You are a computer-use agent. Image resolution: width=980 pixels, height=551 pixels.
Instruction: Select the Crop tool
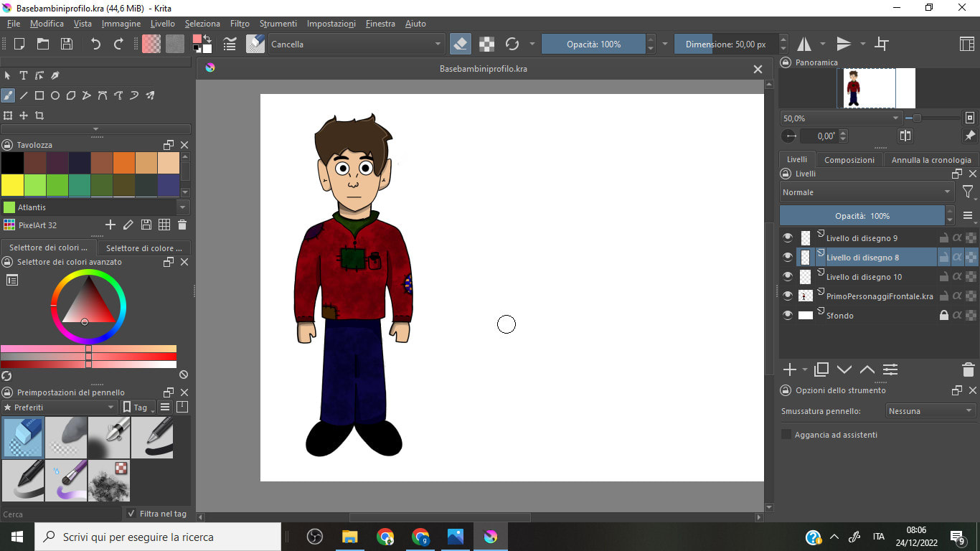coord(39,116)
